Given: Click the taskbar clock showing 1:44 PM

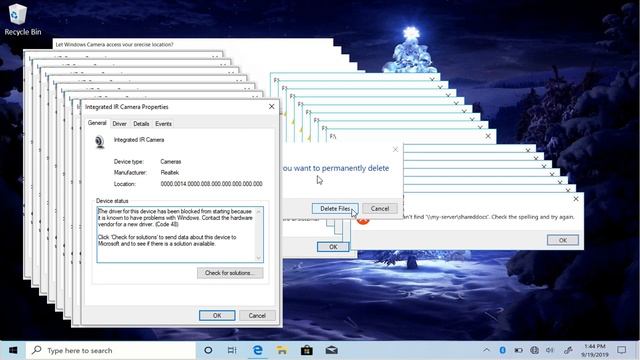Looking at the screenshot, I should [594, 350].
